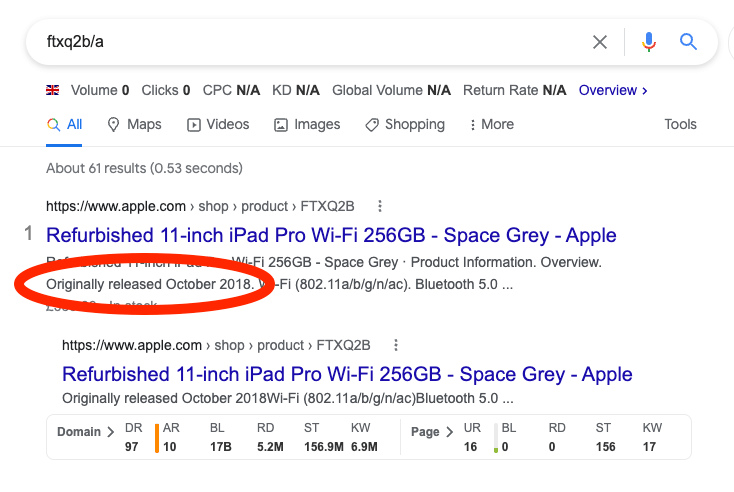Image resolution: width=734 pixels, height=492 pixels.
Task: Run search with the blue magnifier icon
Action: [x=688, y=42]
